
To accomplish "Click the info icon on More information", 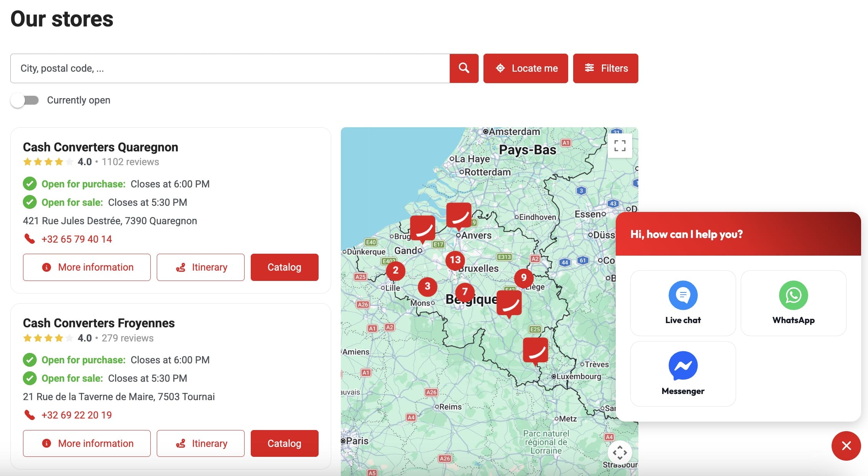I will 46,267.
